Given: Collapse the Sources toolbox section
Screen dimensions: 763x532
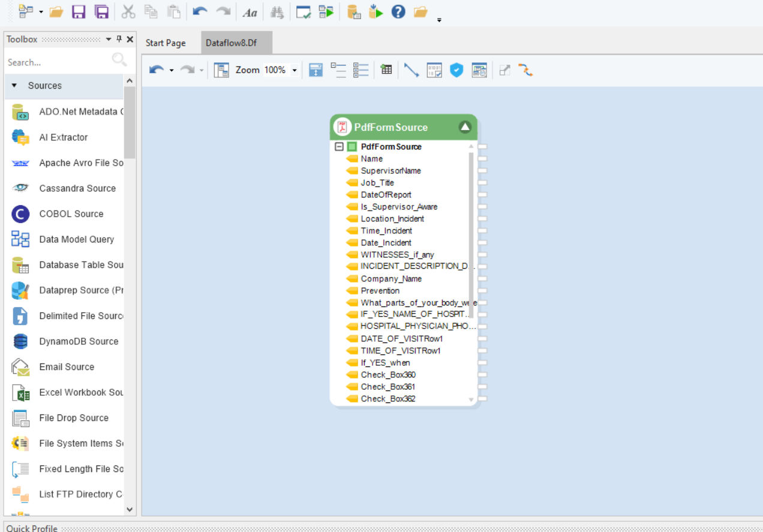Looking at the screenshot, I should pyautogui.click(x=14, y=86).
